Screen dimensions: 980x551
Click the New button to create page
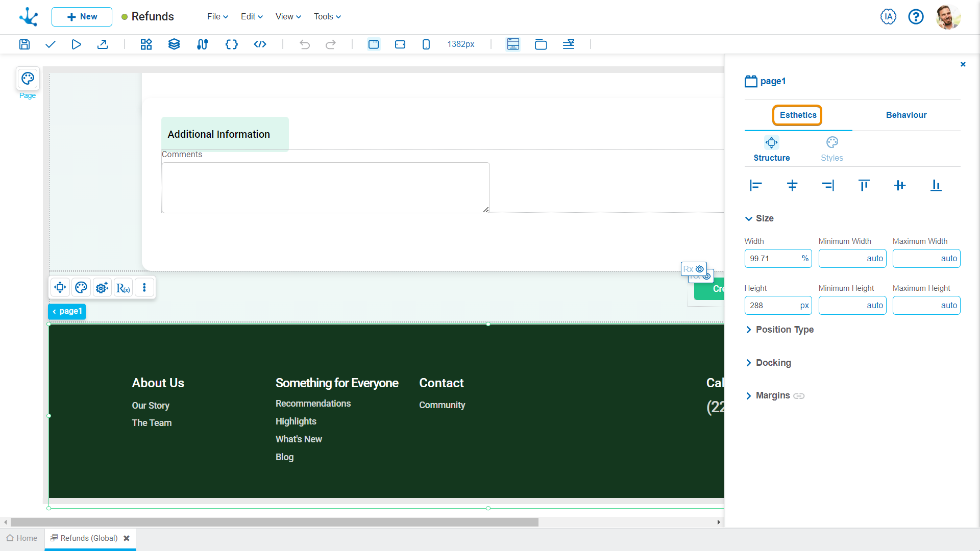(x=81, y=17)
